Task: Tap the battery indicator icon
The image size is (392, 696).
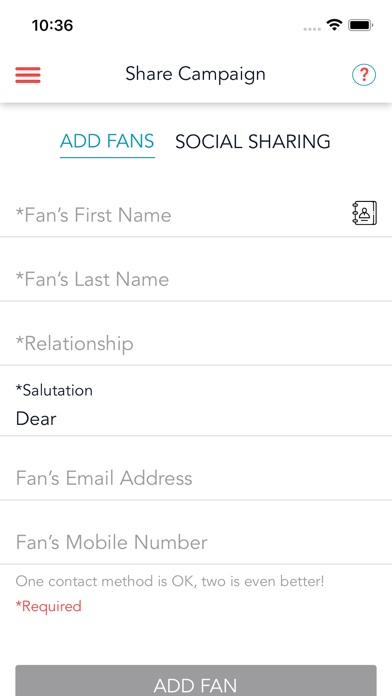Action: (360, 25)
